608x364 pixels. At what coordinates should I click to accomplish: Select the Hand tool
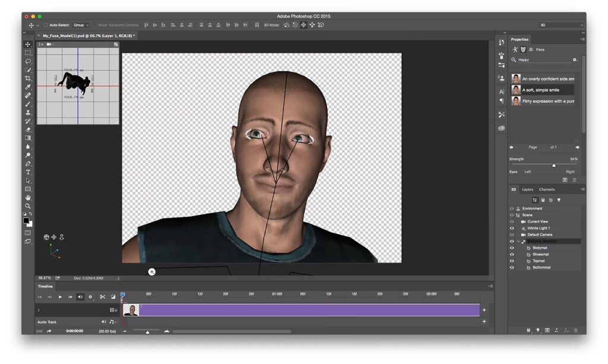point(28,198)
